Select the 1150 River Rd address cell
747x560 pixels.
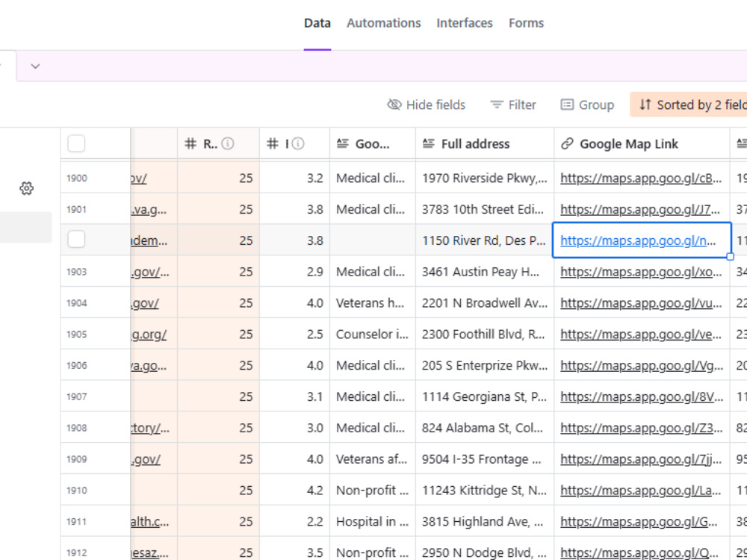485,240
